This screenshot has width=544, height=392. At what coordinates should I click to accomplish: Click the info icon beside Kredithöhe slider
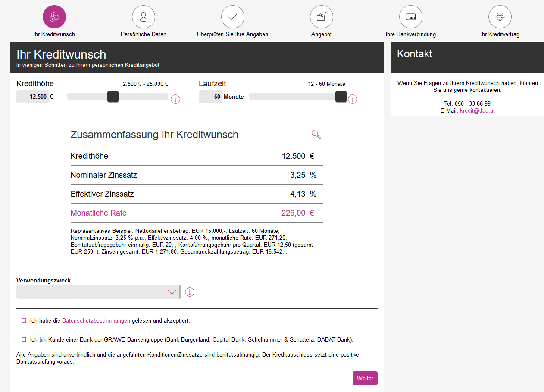coord(175,99)
